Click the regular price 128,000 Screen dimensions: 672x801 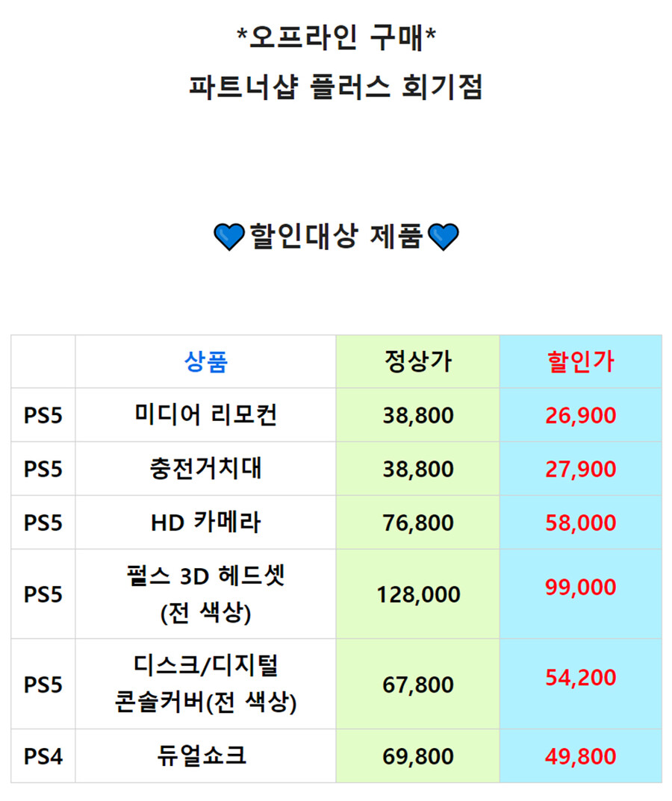[x=418, y=595]
